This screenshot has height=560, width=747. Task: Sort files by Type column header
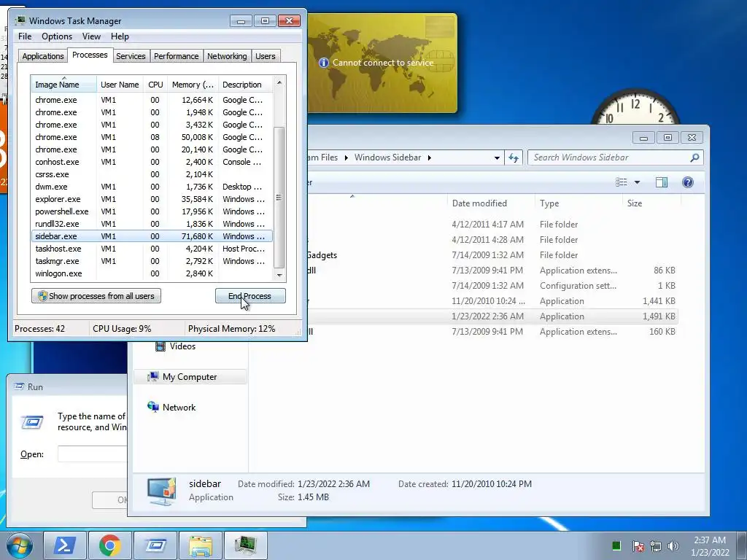578,203
